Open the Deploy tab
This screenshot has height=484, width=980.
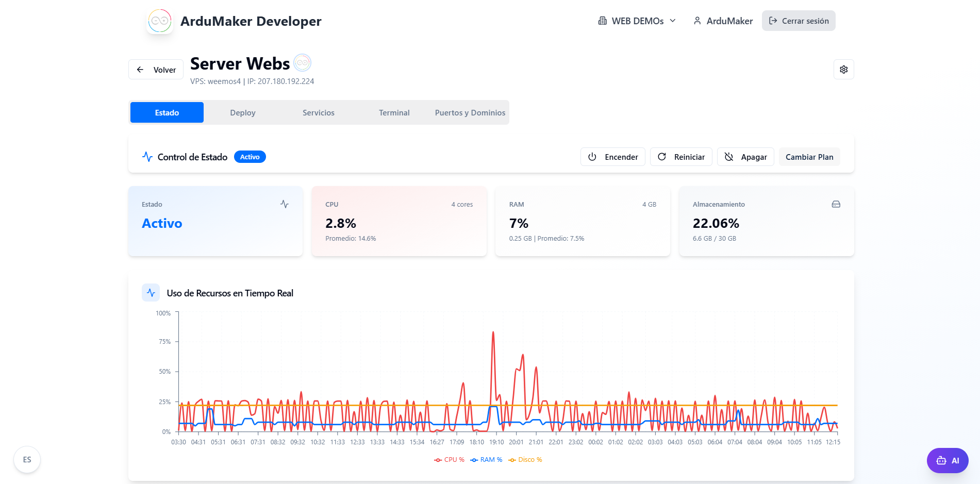243,112
